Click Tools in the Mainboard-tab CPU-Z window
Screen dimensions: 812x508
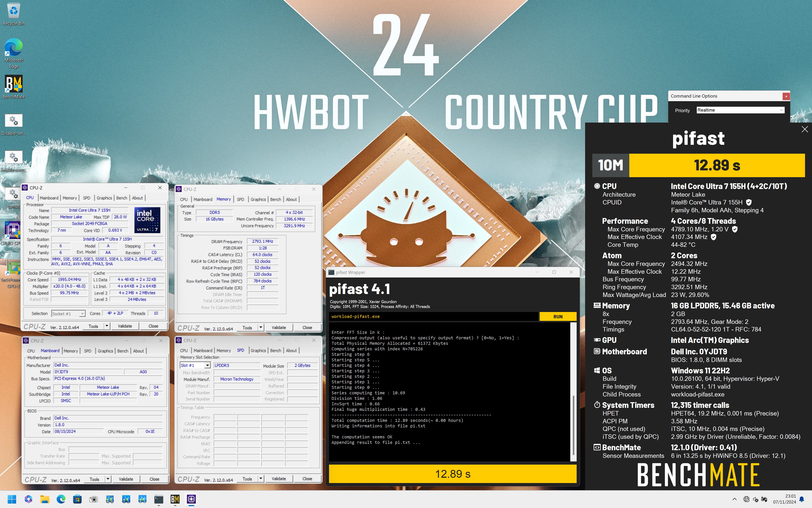(94, 479)
